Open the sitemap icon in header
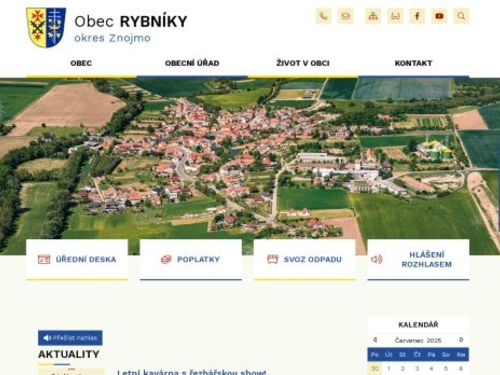Image resolution: width=500 pixels, height=375 pixels. pyautogui.click(x=373, y=16)
